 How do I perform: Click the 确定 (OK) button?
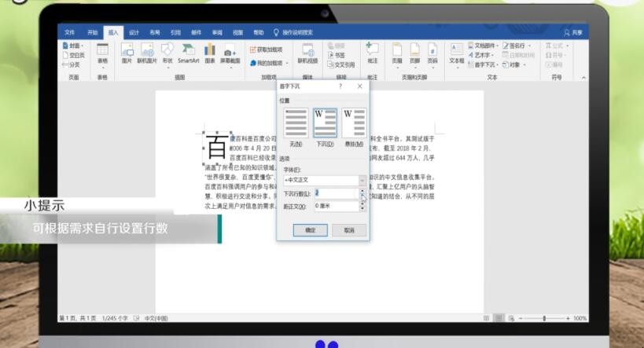tap(310, 230)
